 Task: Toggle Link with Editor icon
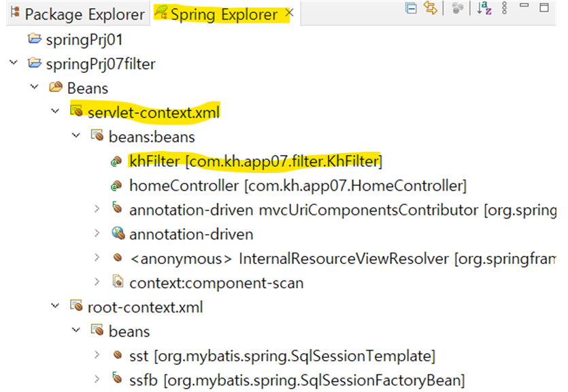click(431, 8)
